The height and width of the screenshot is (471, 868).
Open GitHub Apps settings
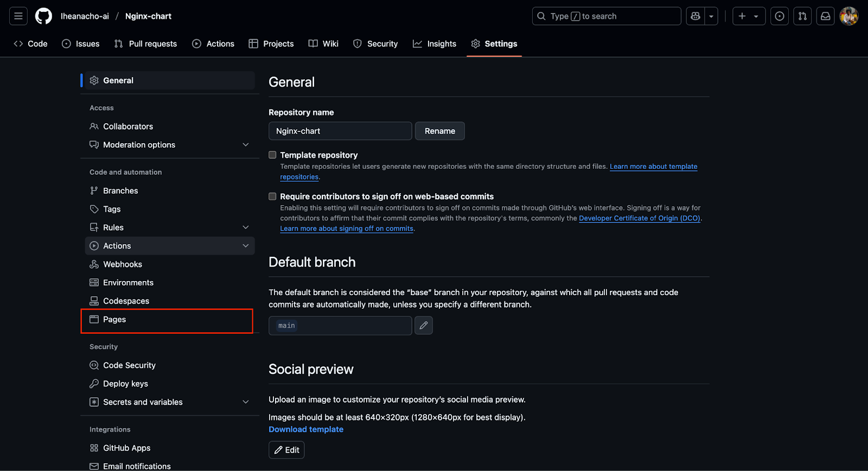coord(170,448)
